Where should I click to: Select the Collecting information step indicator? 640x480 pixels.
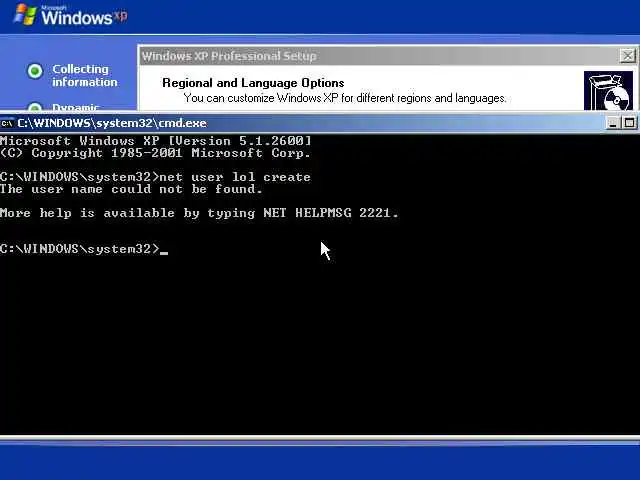pos(35,71)
